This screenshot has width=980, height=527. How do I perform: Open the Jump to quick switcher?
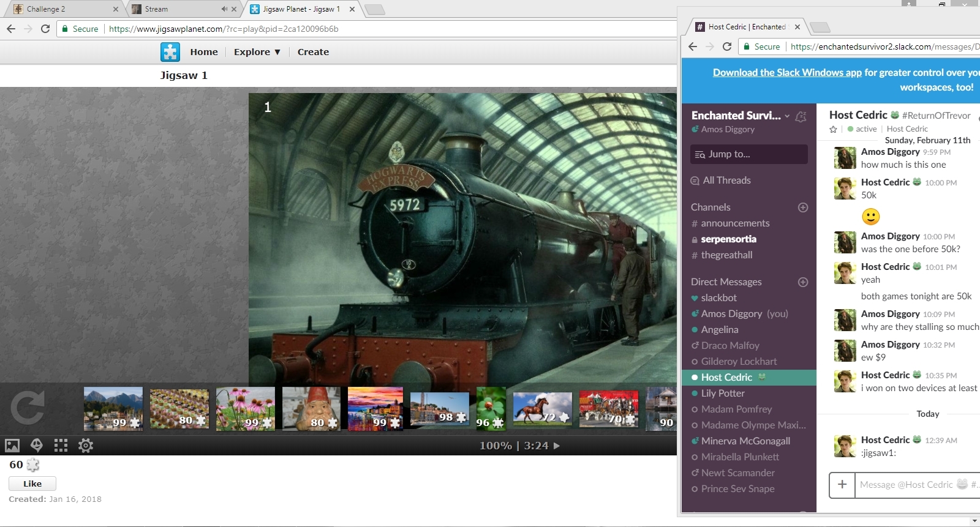[748, 154]
